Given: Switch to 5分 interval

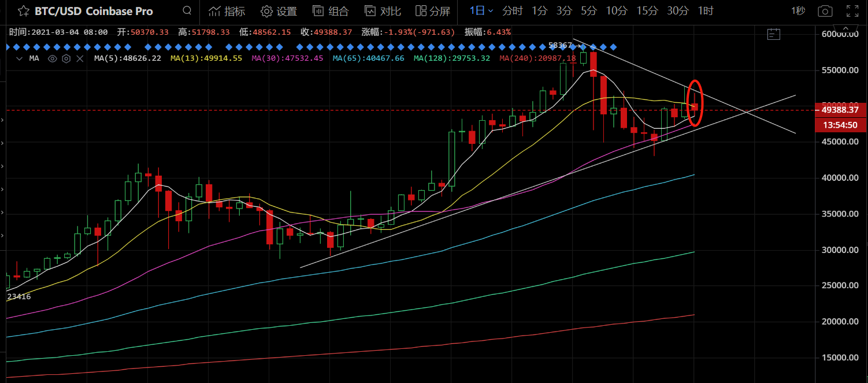Looking at the screenshot, I should click(588, 11).
